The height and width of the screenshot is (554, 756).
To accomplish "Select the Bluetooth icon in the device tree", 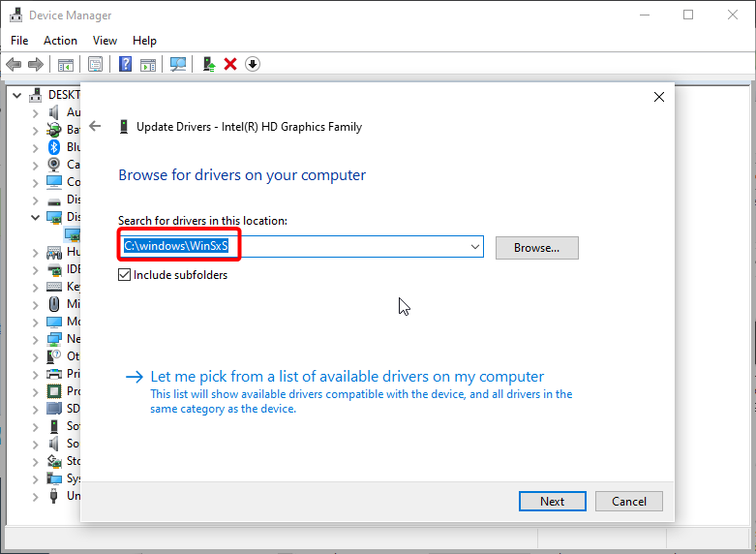I will coord(54,146).
